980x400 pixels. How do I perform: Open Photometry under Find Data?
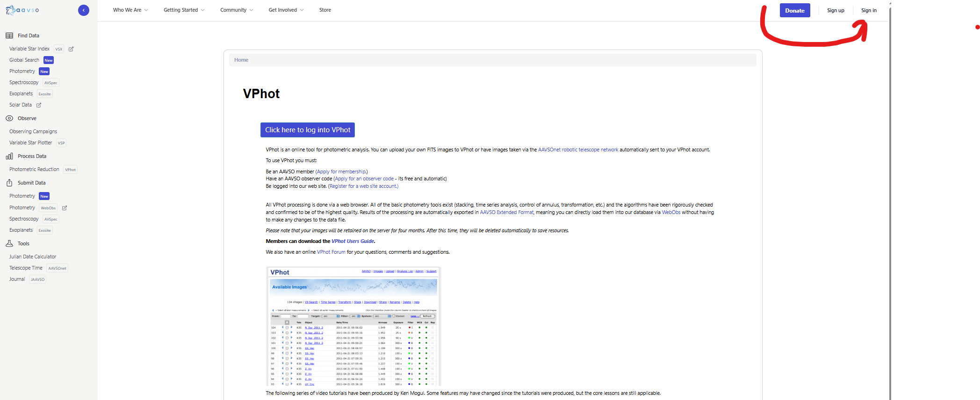click(22, 71)
